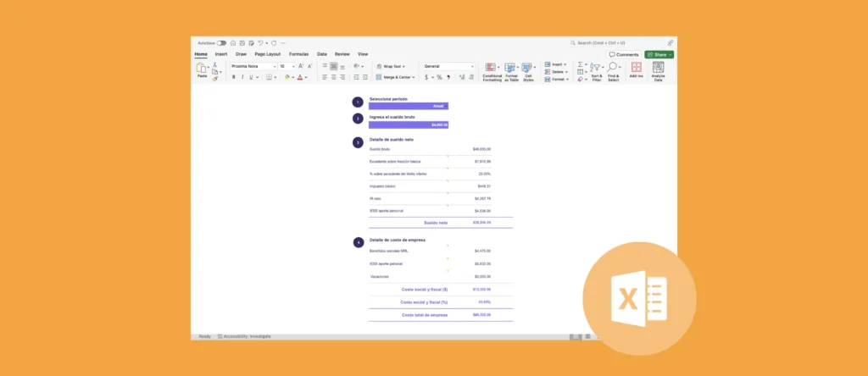This screenshot has height=376, width=868.
Task: Open Format as Table
Action: point(511,73)
